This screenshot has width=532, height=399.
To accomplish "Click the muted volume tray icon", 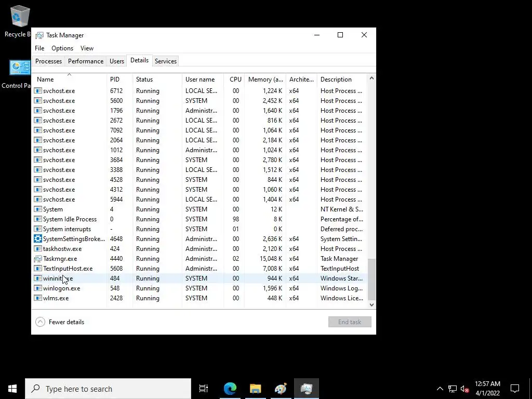I will 464,389.
